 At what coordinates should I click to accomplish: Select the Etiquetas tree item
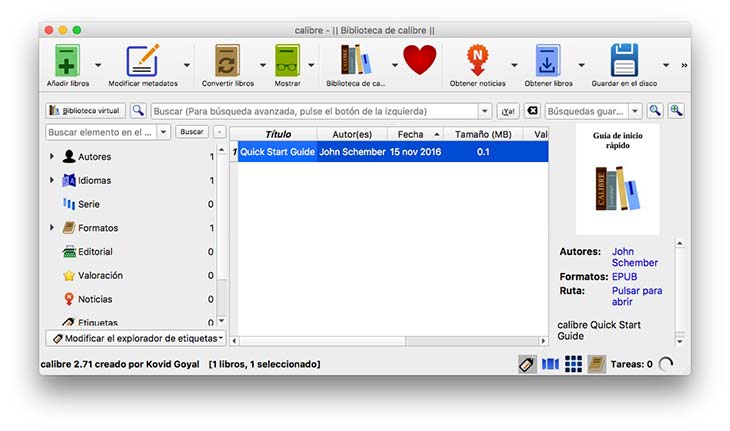coord(97,322)
